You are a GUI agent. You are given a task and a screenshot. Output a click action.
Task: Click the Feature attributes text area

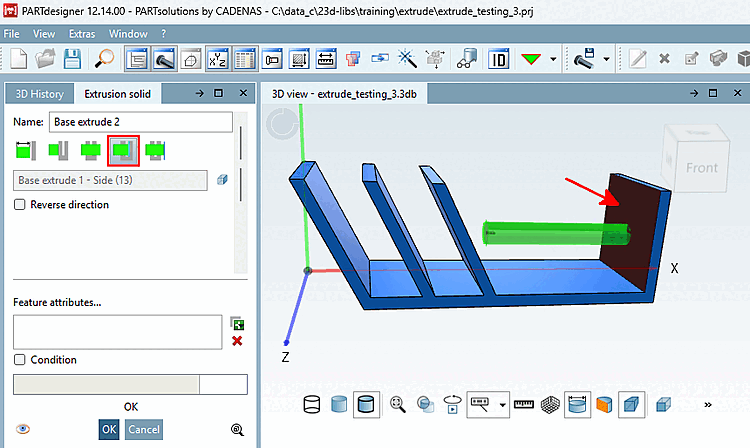point(118,332)
